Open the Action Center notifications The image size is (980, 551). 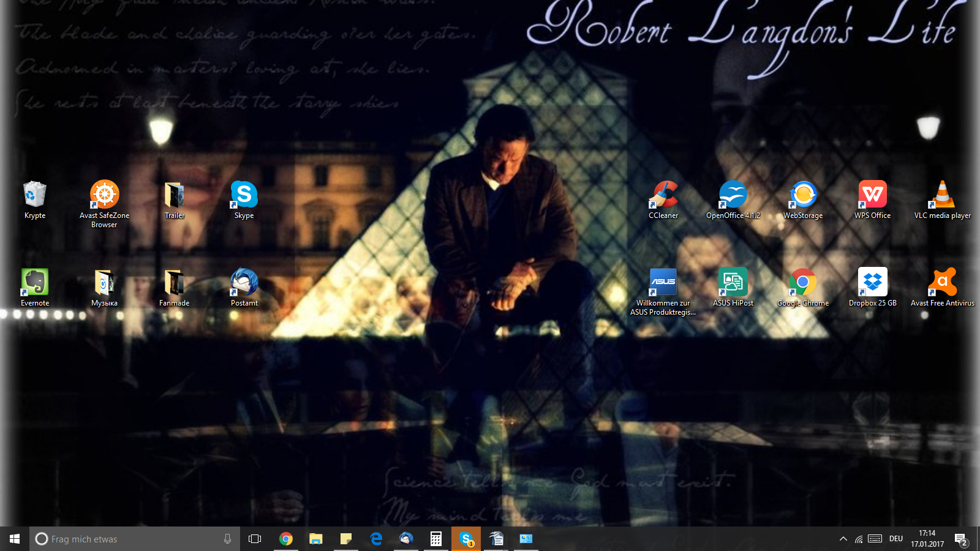pyautogui.click(x=960, y=539)
